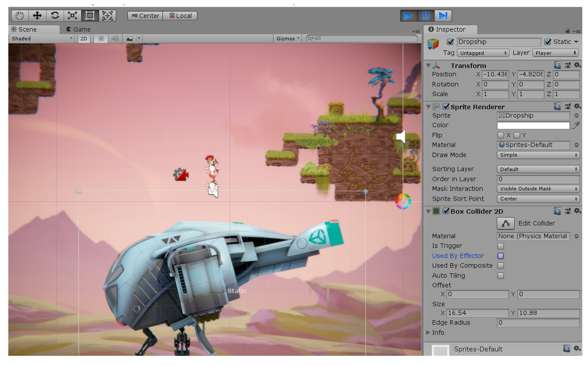
Task: Open the Static flags dropdown arrow
Action: 576,42
